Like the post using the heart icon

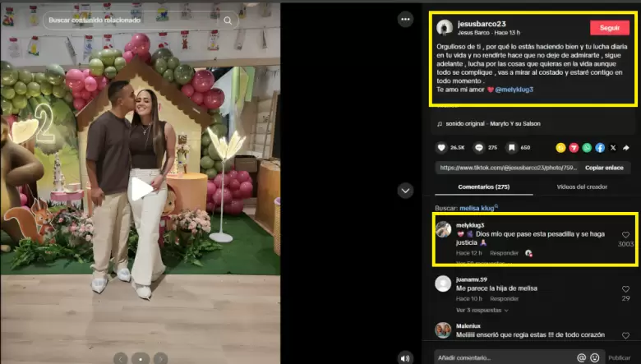coord(441,148)
